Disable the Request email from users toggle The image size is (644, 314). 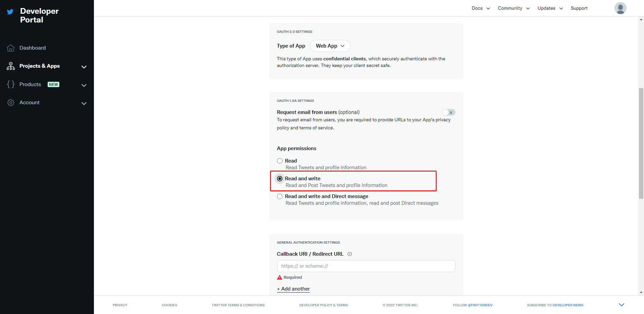point(449,112)
